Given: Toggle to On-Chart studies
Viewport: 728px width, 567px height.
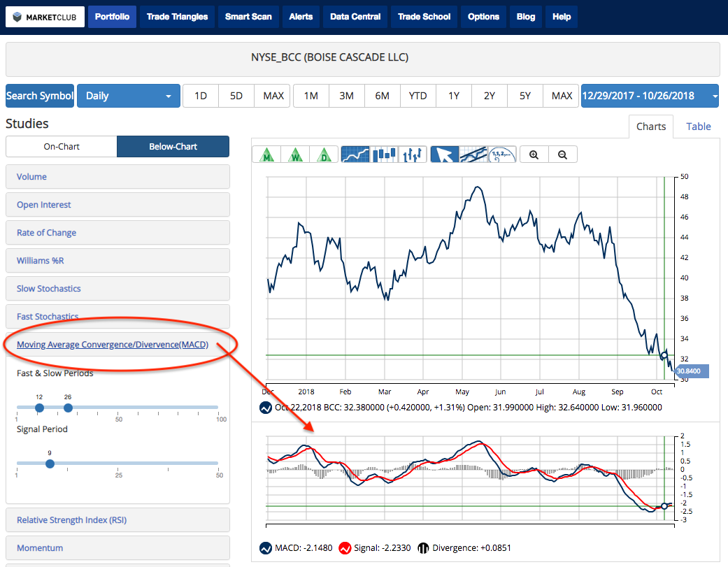Looking at the screenshot, I should (x=62, y=147).
